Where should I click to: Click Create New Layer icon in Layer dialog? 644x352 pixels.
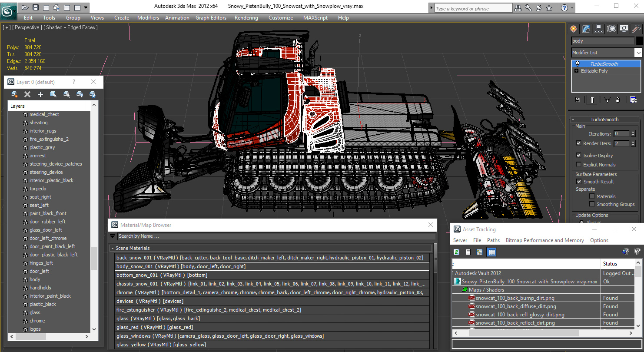(x=14, y=94)
